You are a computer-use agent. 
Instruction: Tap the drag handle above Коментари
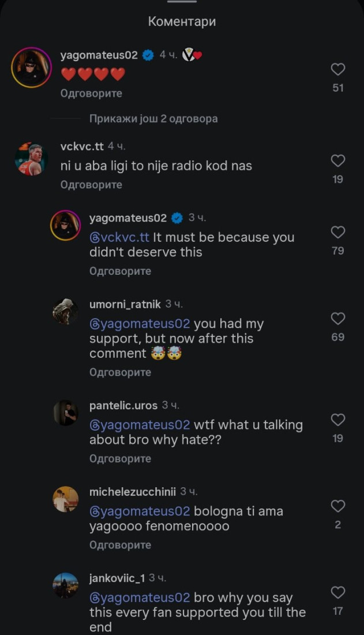(182, 2)
